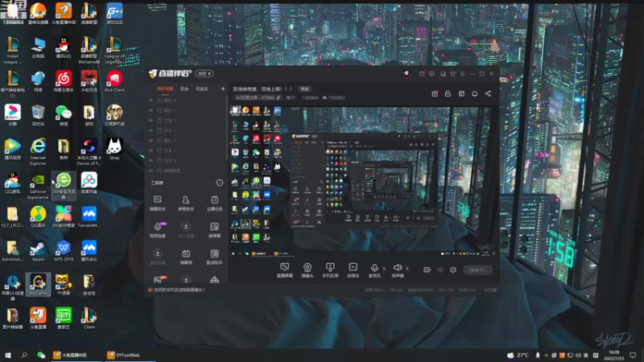644x362 pixels.
Task: Click the 修改 title edit button
Action: pyautogui.click(x=305, y=88)
